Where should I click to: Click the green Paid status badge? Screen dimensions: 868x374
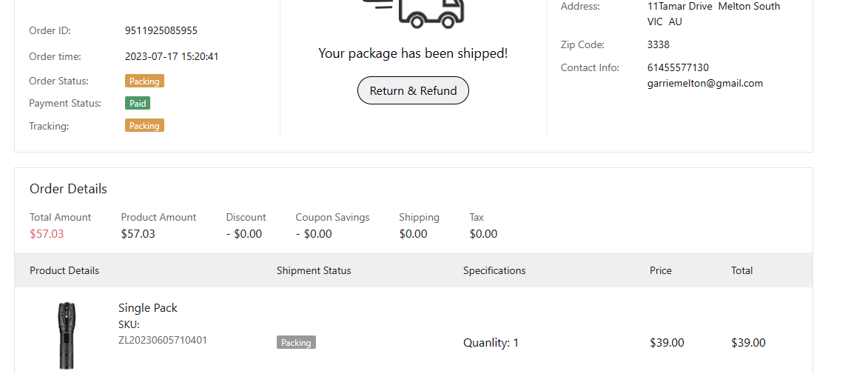point(138,104)
